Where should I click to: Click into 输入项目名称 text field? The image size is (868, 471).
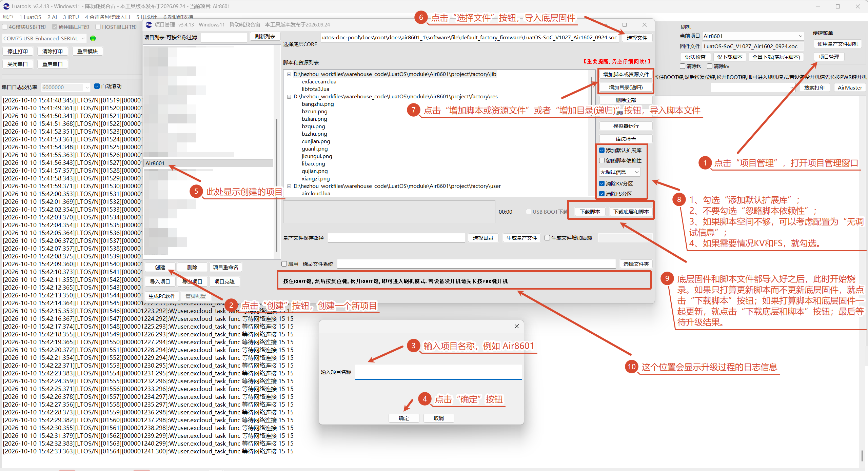(438, 372)
